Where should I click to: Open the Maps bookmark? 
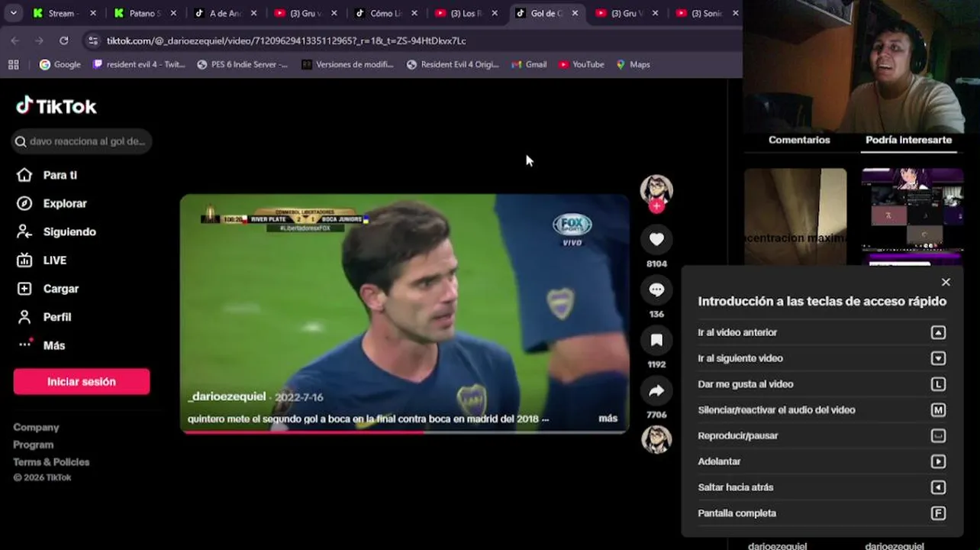point(633,64)
